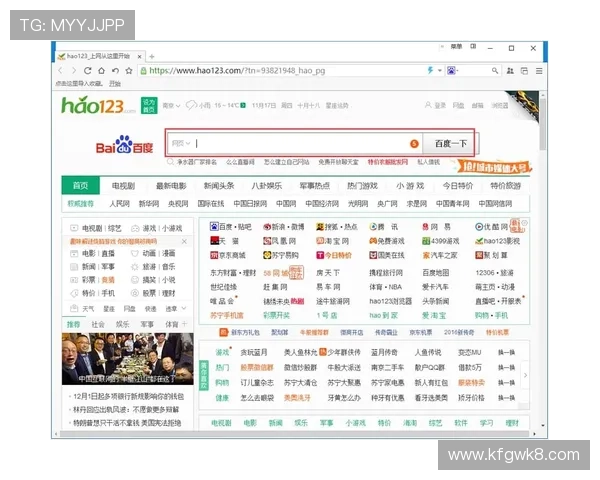Viewport: 600px width, 480px height.
Task: Click the group dinner news photo thumbnail
Action: pos(127,359)
